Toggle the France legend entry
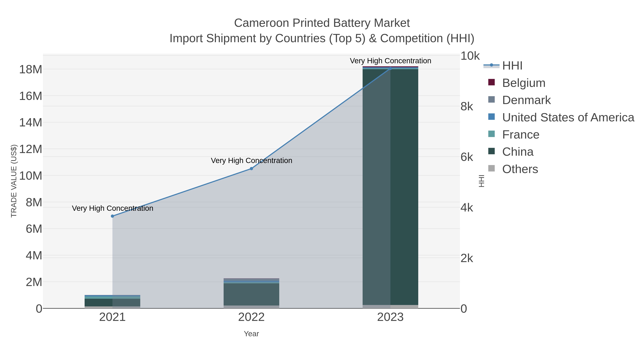This screenshot has width=644, height=362. click(513, 135)
